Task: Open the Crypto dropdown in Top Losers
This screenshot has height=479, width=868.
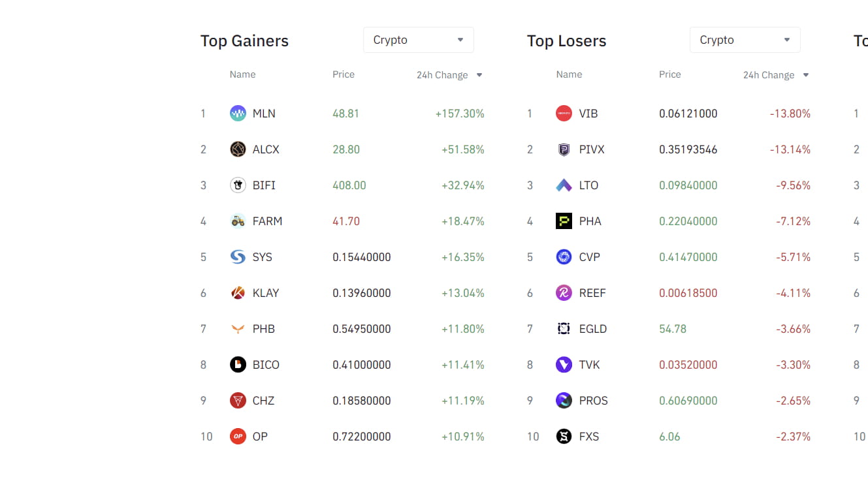Action: tap(745, 40)
